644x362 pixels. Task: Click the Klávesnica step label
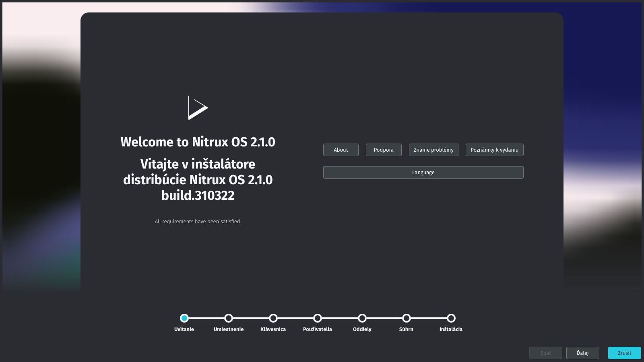coord(273,329)
